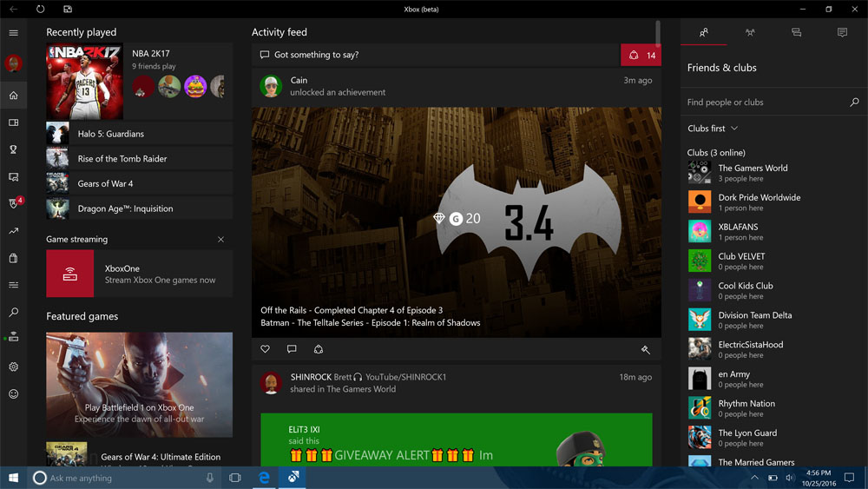868x489 pixels.
Task: Open Rise of the Tomb Raider
Action: point(140,158)
